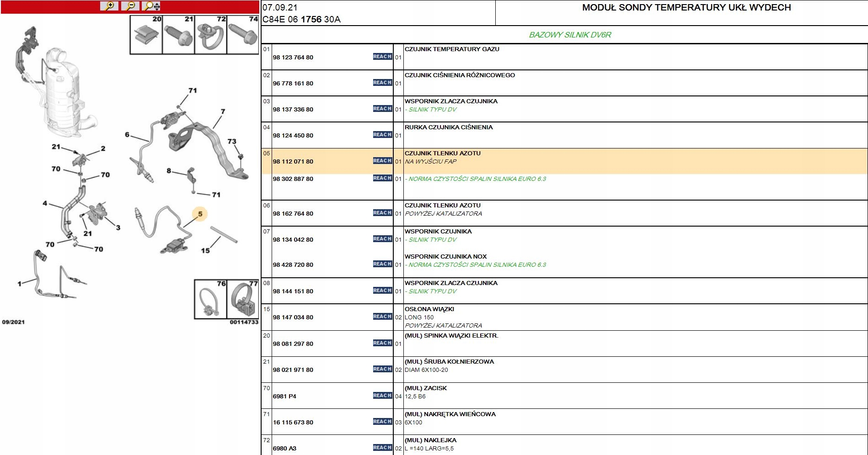Select (MUL) NAKRĘTKA WIEŃCOWA description

(x=450, y=414)
